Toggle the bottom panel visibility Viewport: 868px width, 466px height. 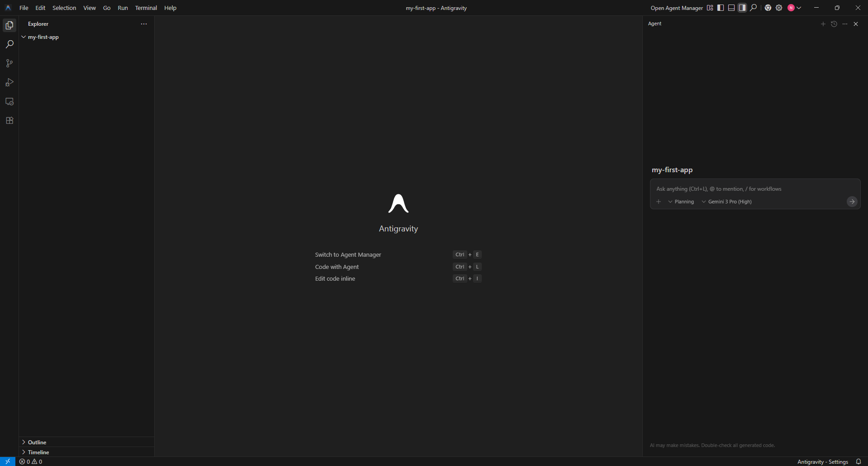pyautogui.click(x=731, y=8)
